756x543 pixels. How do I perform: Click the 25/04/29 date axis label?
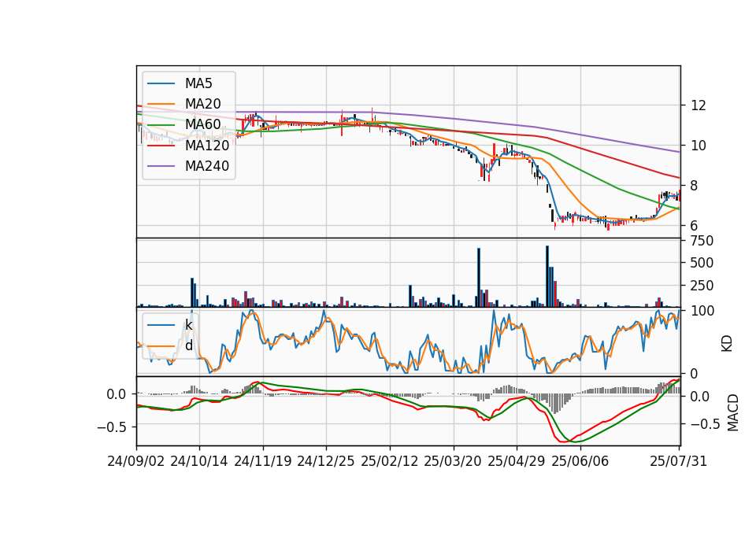point(517,461)
